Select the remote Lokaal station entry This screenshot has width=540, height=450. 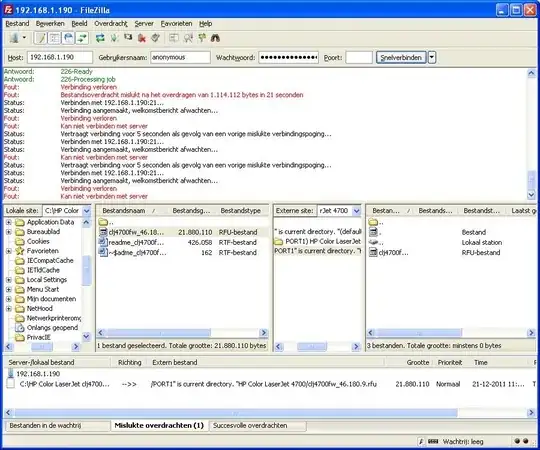[451, 242]
